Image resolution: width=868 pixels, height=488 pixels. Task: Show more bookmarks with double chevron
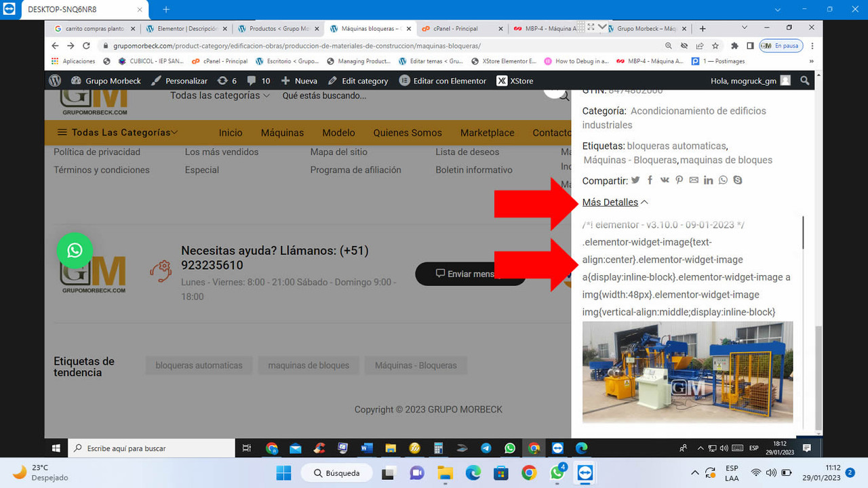tap(812, 61)
